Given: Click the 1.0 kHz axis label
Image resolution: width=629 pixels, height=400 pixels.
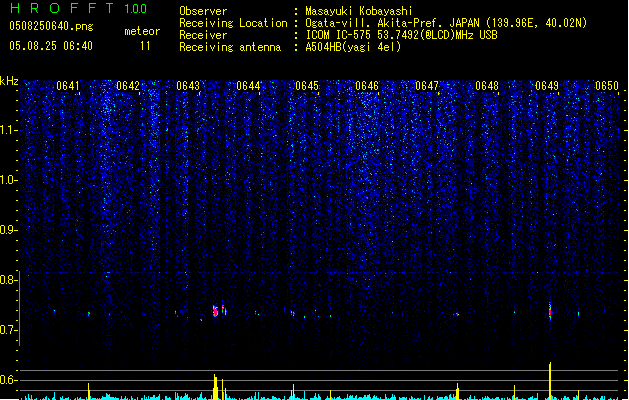Looking at the screenshot, I should [8, 180].
